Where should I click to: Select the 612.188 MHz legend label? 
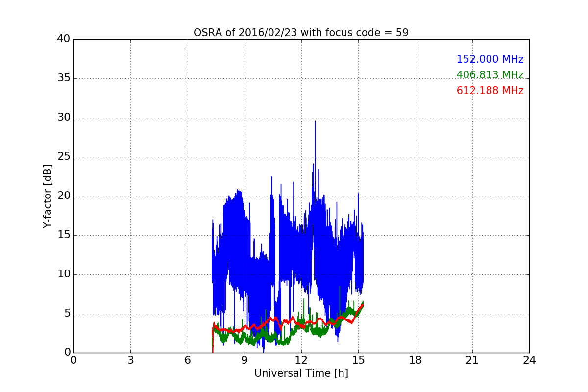click(x=490, y=91)
